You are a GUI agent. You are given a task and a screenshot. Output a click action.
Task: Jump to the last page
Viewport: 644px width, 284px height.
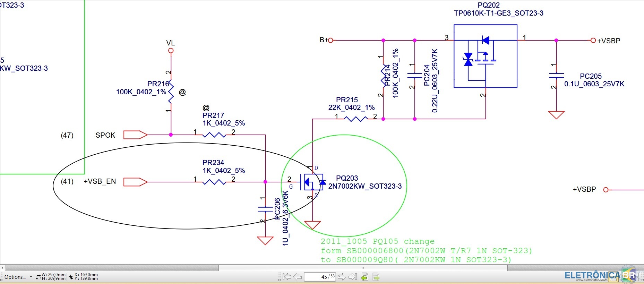click(353, 277)
